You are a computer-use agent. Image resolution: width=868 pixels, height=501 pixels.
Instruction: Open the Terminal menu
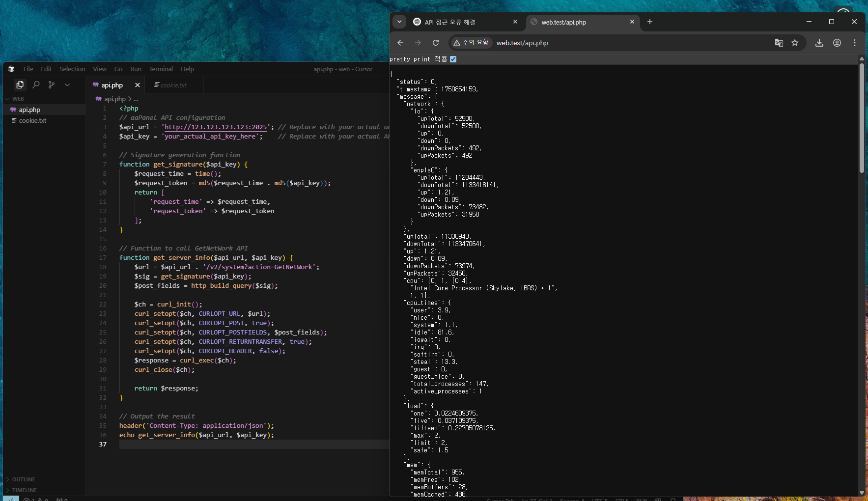click(x=161, y=69)
